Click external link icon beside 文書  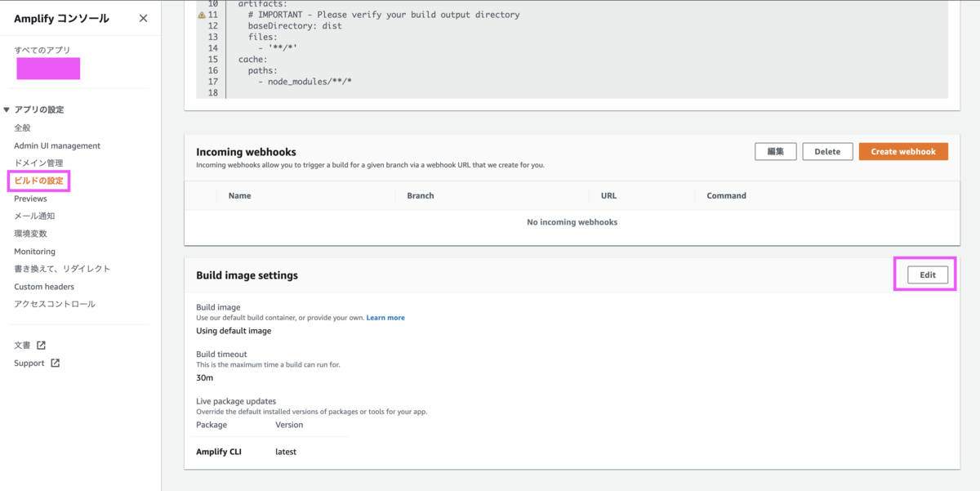point(42,346)
